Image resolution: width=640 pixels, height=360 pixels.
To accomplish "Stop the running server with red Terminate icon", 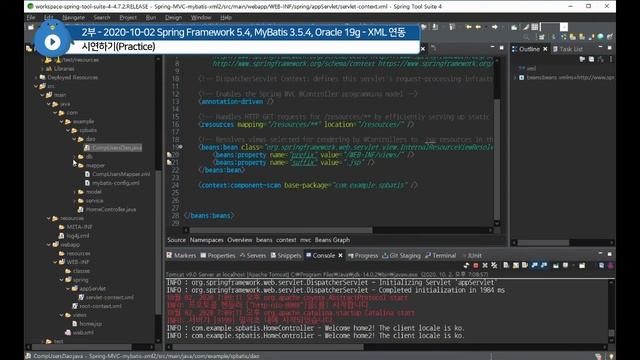I will point(476,266).
